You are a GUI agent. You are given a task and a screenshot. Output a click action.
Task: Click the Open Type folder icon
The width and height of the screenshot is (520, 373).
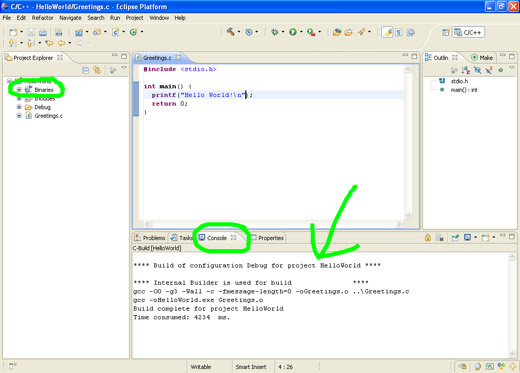click(x=337, y=32)
